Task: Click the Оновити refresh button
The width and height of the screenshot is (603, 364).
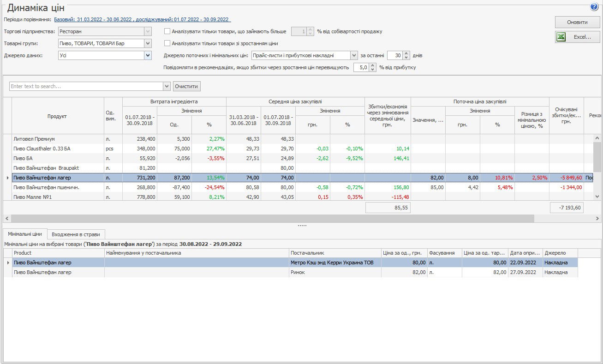Action: [578, 22]
